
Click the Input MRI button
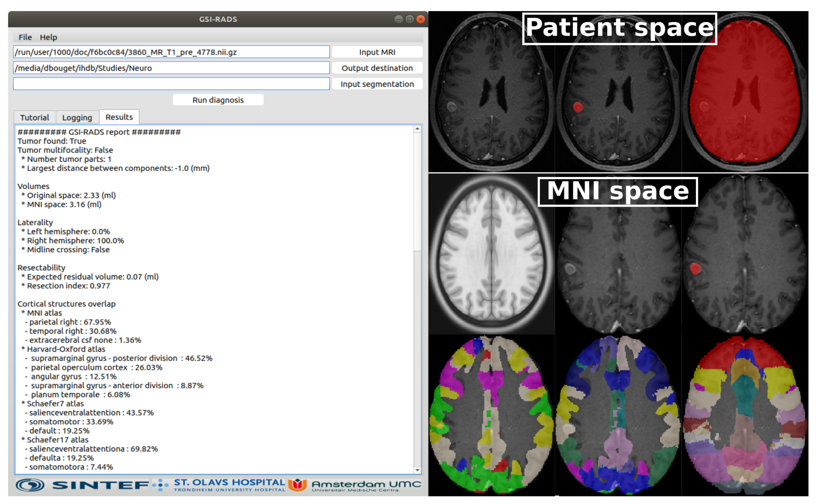[x=377, y=52]
